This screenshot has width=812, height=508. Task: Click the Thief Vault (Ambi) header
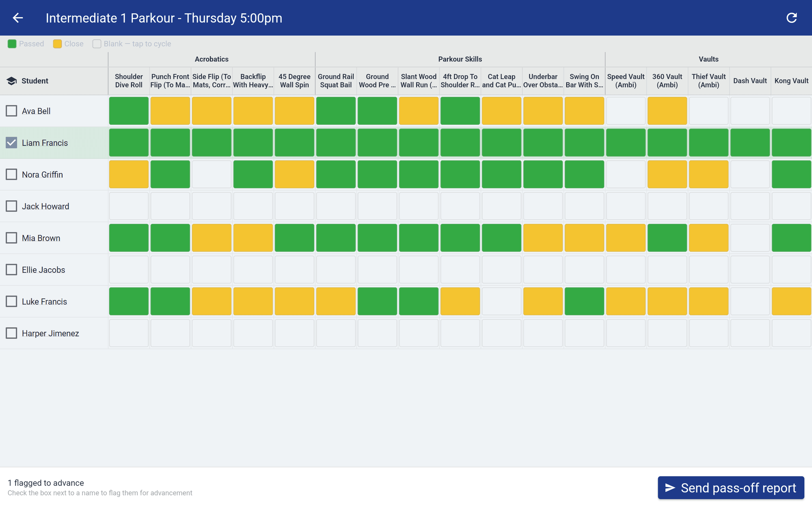coord(708,81)
